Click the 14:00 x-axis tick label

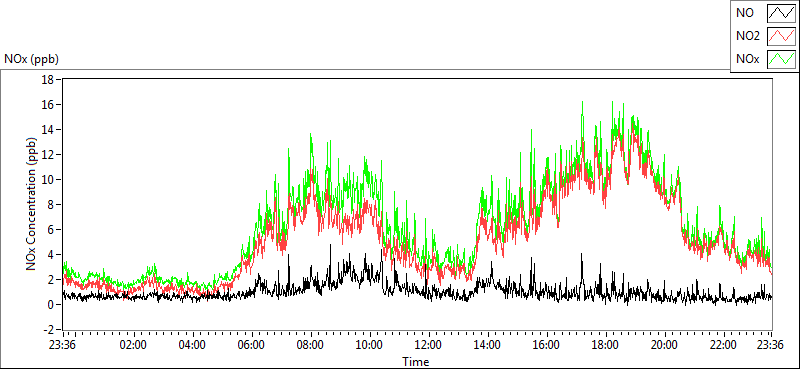(487, 344)
